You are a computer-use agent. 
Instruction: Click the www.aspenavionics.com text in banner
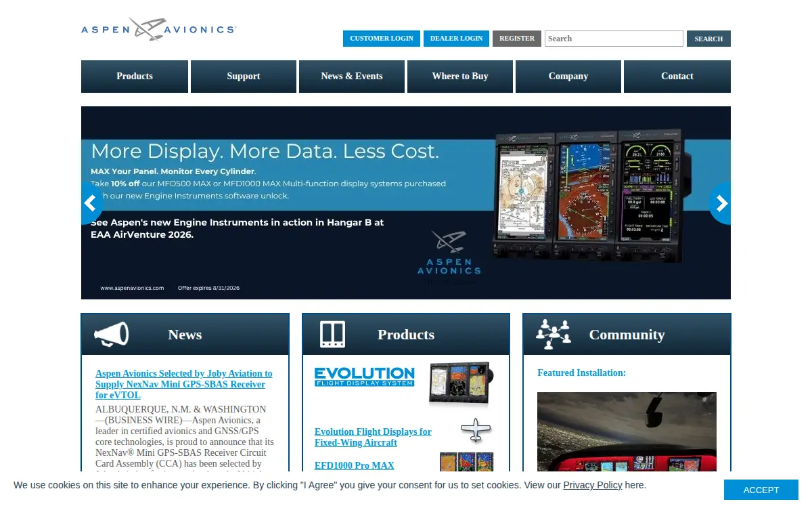coord(133,288)
